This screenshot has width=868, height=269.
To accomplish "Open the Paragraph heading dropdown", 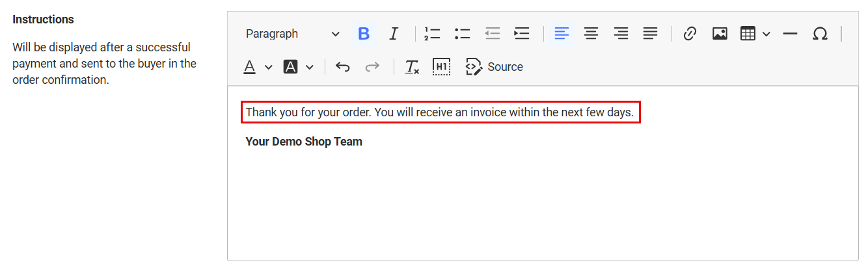I will (292, 34).
